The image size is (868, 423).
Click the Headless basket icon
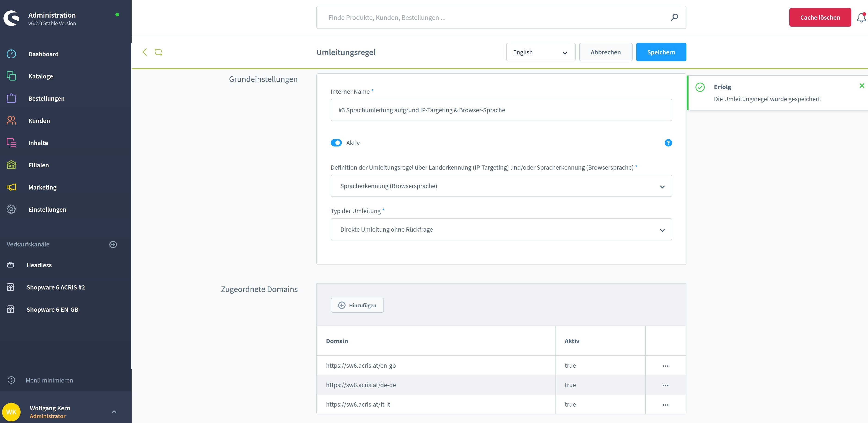pyautogui.click(x=10, y=265)
